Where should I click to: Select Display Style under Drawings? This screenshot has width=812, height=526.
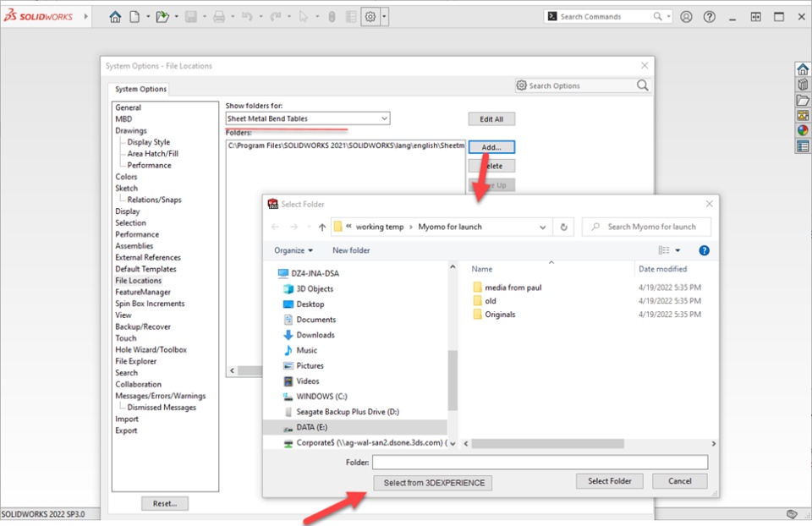pos(149,142)
